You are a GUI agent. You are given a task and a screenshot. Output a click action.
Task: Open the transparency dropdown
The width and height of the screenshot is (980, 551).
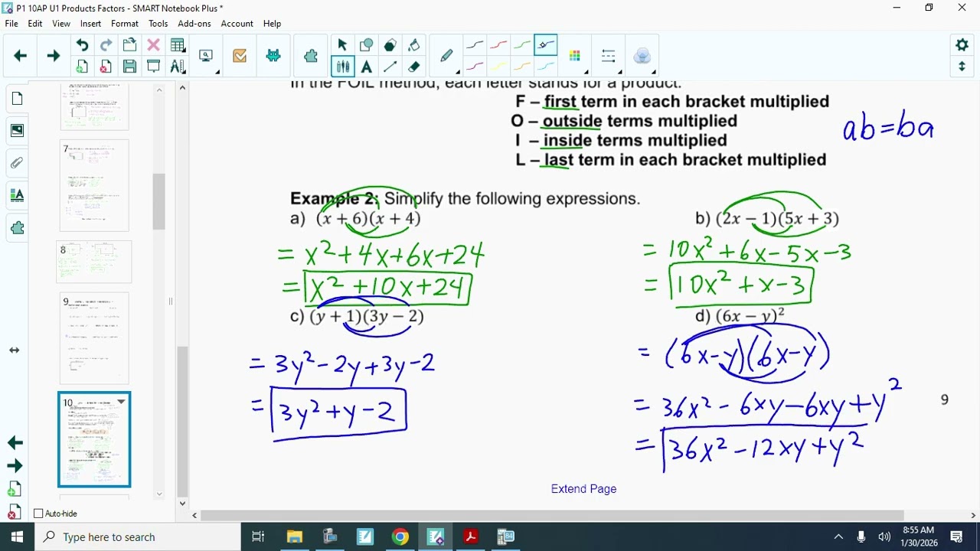point(642,56)
